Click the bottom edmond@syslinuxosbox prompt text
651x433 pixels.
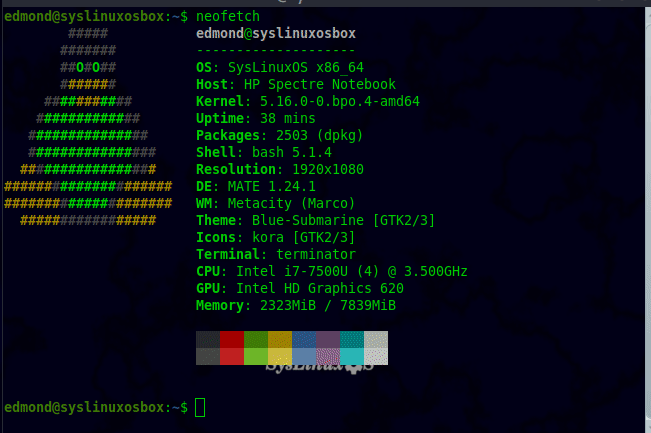pyautogui.click(x=96, y=408)
